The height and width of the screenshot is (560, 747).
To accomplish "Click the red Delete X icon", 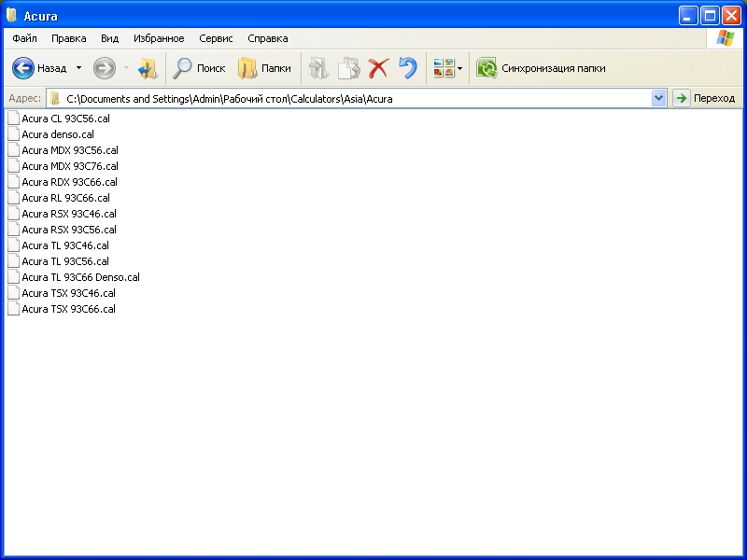I will coord(379,68).
